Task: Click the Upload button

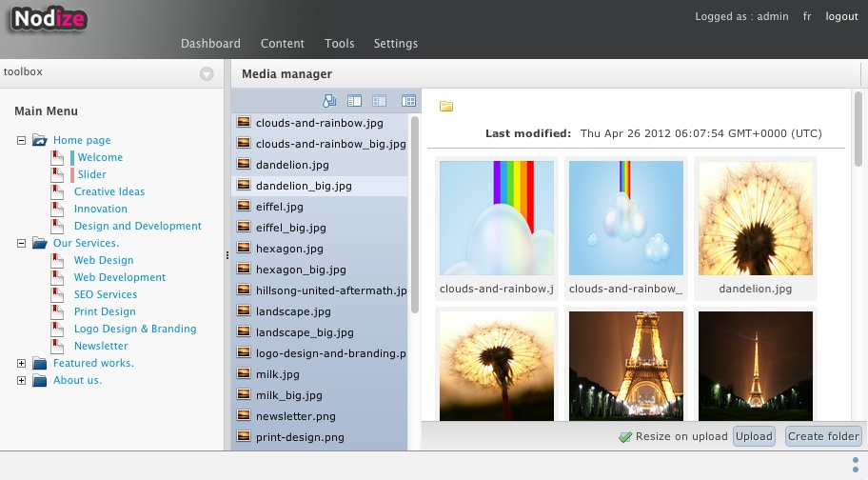Action: [754, 436]
